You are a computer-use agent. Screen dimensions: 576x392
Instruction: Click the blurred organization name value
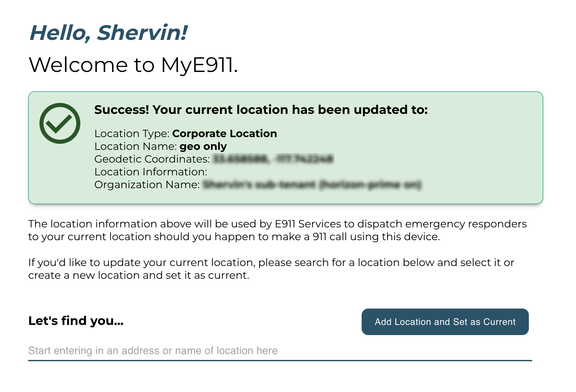pyautogui.click(x=313, y=185)
